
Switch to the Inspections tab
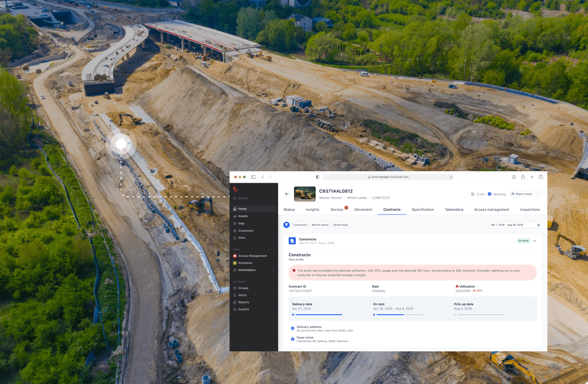tap(530, 210)
